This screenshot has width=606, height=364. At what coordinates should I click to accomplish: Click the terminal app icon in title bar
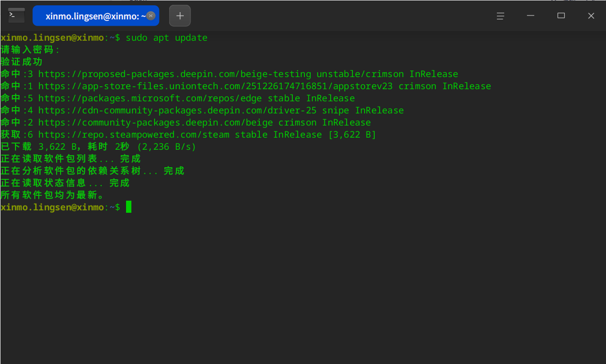pyautogui.click(x=16, y=16)
